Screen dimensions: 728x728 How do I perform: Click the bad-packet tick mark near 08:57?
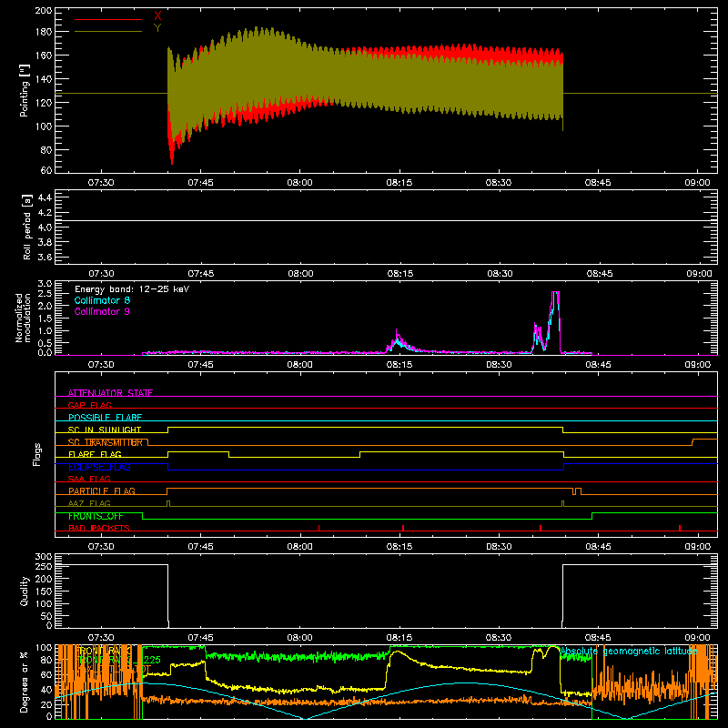680,528
